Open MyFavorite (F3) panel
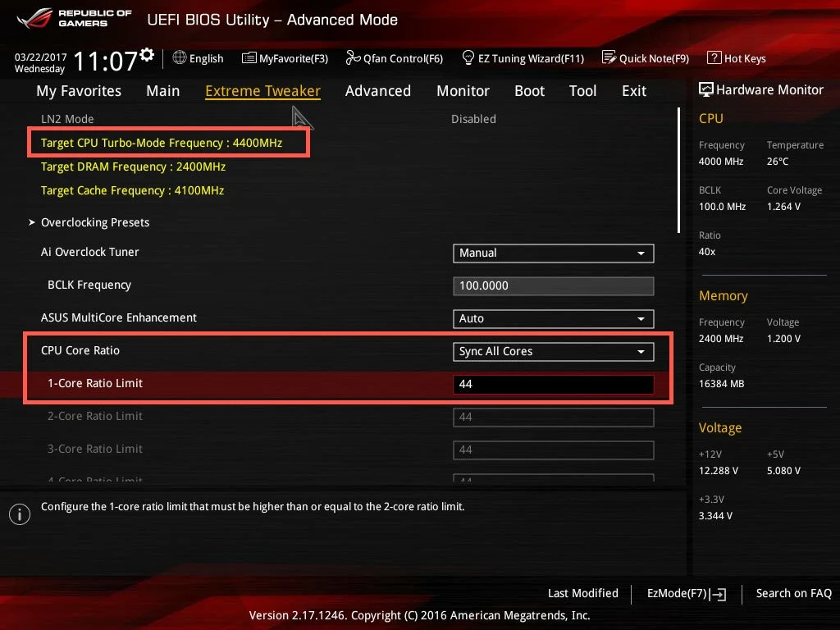The width and height of the screenshot is (840, 630). coord(285,58)
